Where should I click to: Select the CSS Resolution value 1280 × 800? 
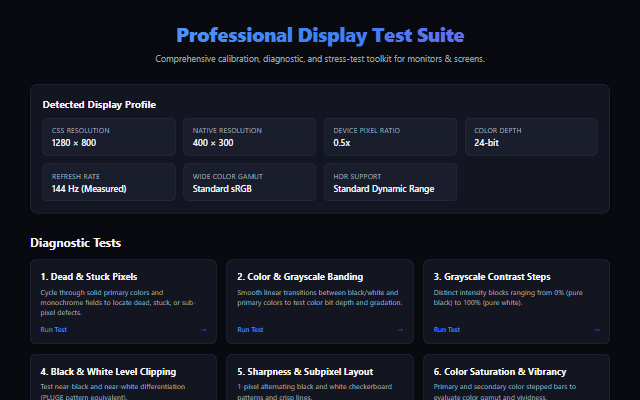click(74, 143)
